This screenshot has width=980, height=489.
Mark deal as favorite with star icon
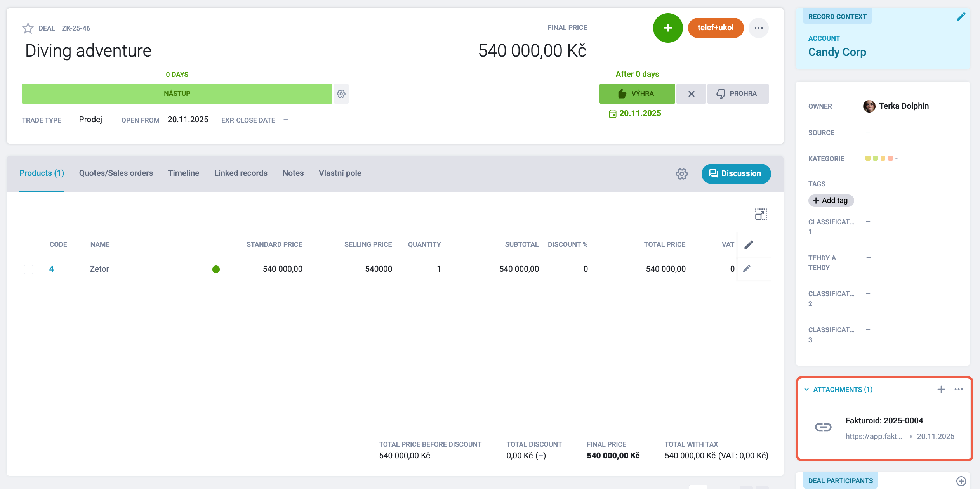click(28, 28)
